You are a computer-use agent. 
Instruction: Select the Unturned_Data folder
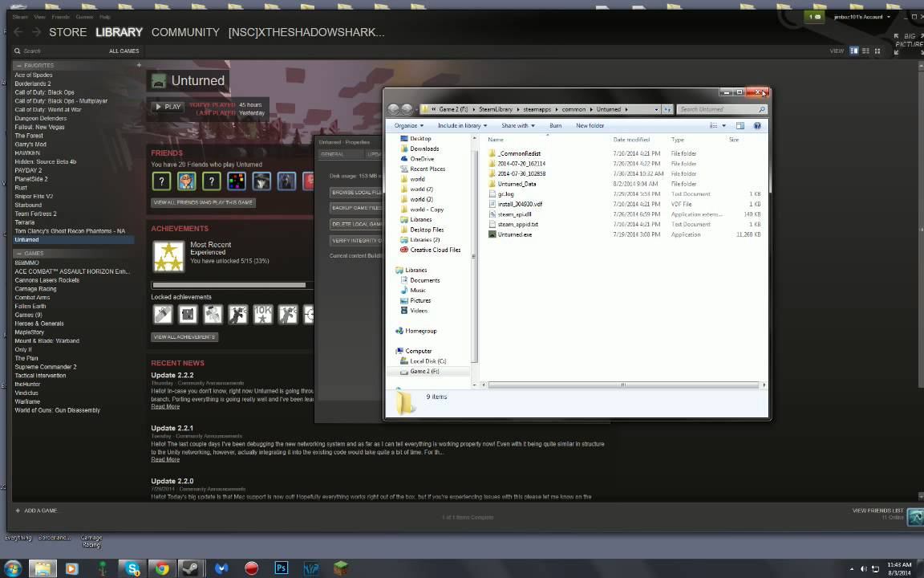512,184
